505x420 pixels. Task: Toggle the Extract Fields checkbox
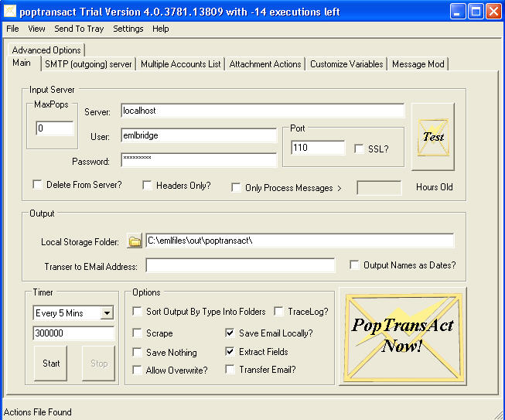(x=230, y=352)
